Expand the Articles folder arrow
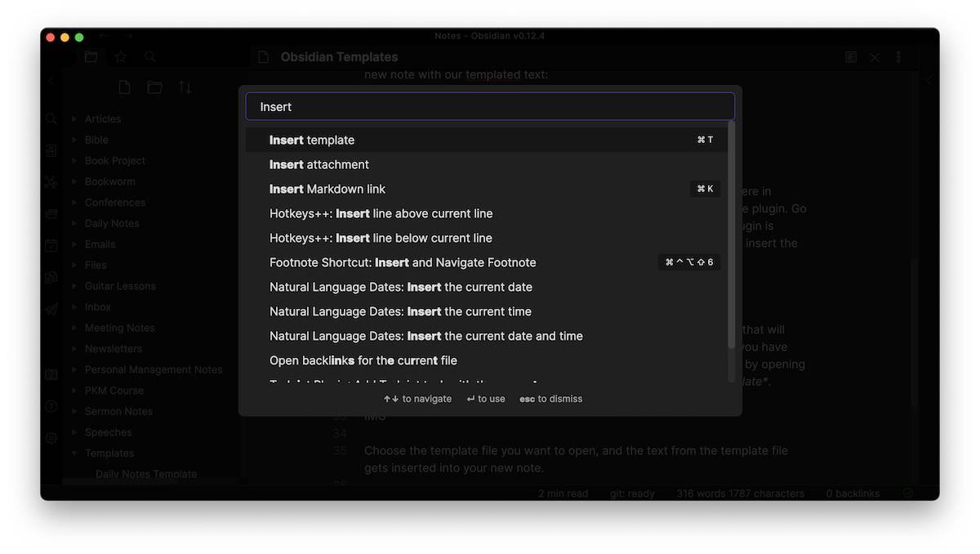The width and height of the screenshot is (980, 554). 74,119
